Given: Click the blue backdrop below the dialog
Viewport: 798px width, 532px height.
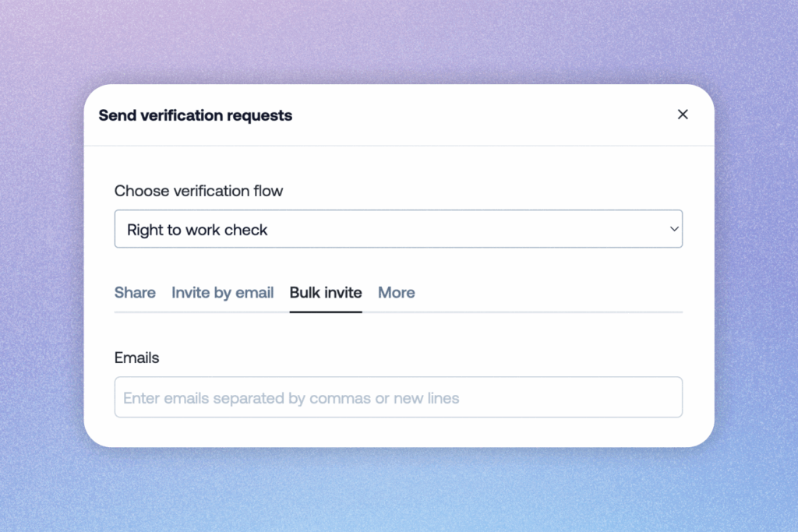Looking at the screenshot, I should pos(398,491).
